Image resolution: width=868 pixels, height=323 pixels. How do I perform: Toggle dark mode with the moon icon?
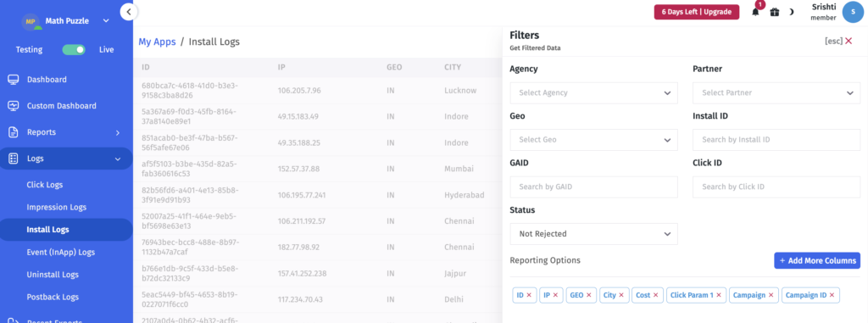tap(792, 12)
